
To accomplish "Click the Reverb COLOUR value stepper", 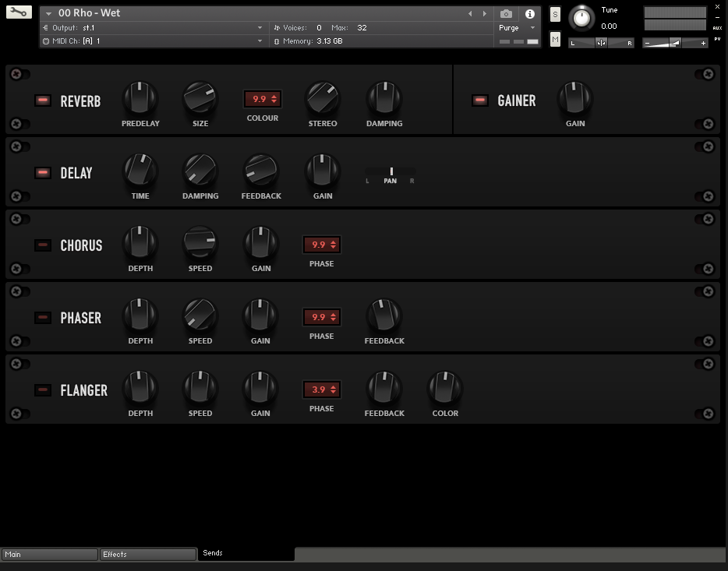I will tap(263, 99).
